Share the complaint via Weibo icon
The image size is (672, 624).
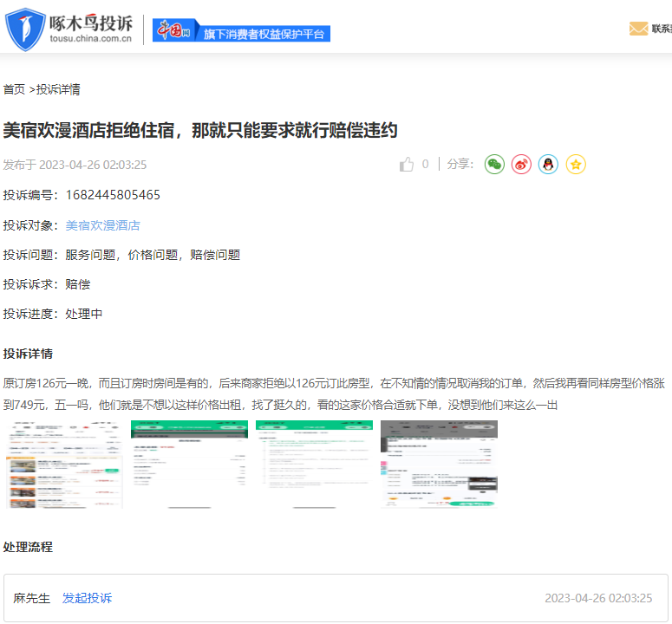point(522,165)
